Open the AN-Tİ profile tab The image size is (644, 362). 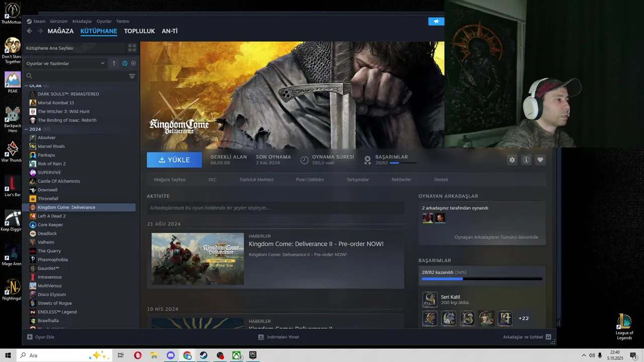(x=170, y=31)
